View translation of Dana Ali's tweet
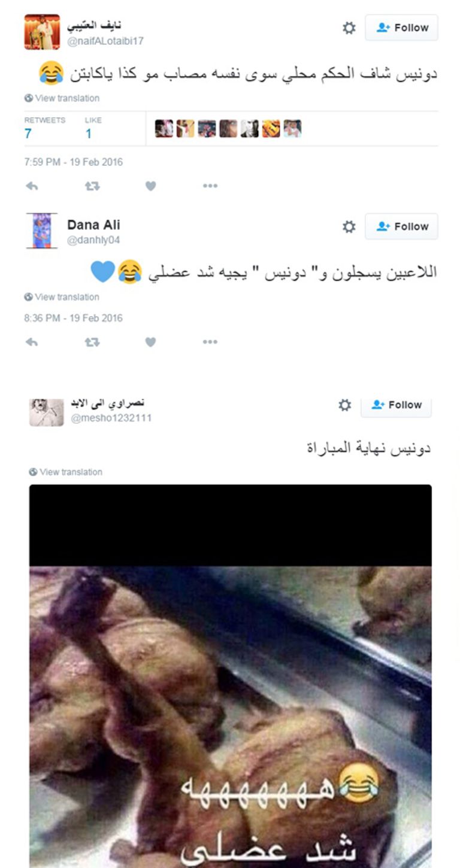 (x=62, y=297)
